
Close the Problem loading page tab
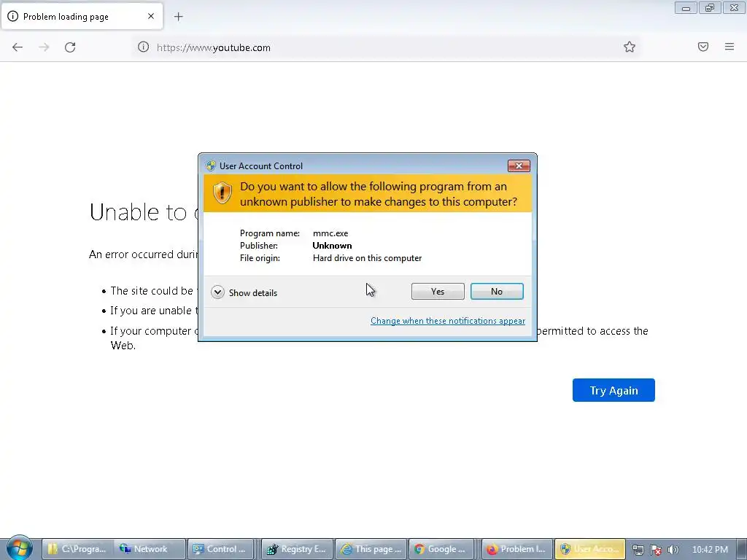[x=151, y=16]
